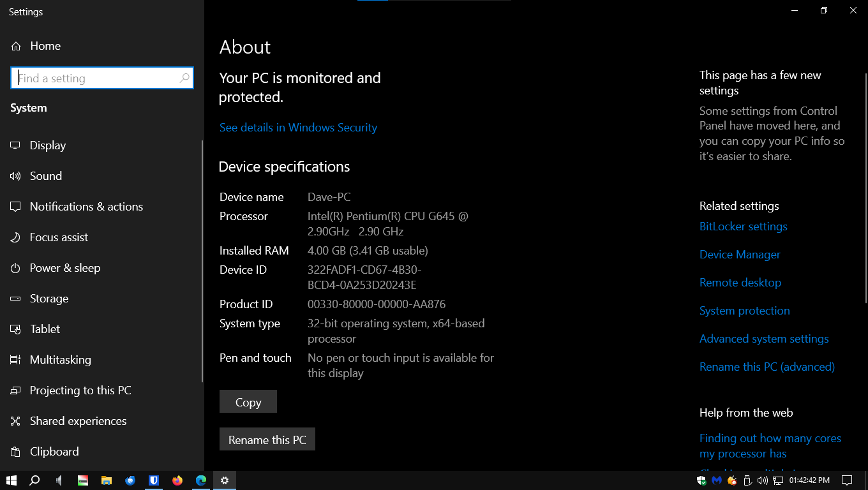868x490 pixels.
Task: Click the Installed RAM value 4.00 GB
Action: click(x=368, y=251)
